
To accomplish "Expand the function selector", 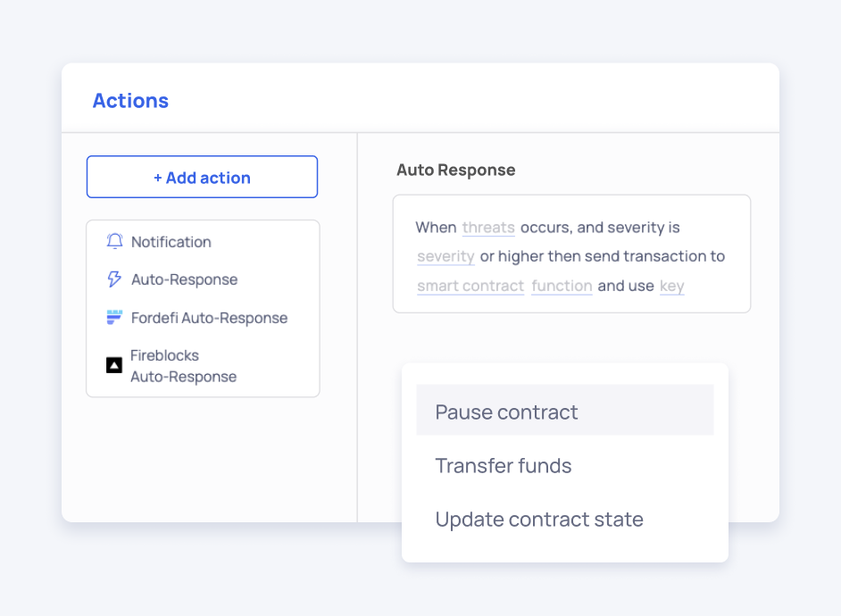I will point(562,287).
